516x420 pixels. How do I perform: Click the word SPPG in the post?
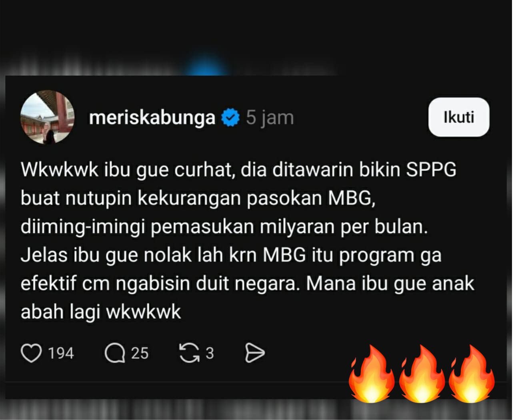tap(431, 170)
